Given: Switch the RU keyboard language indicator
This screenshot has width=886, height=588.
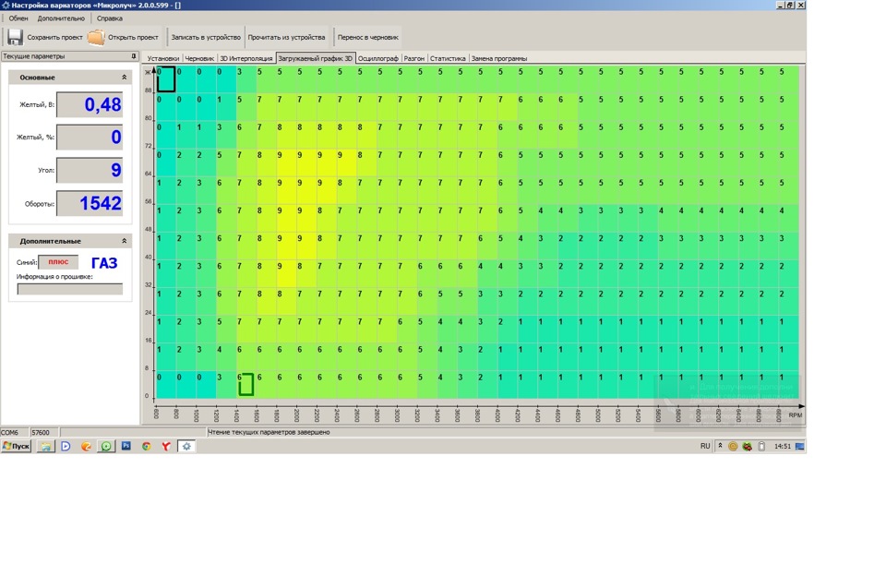Looking at the screenshot, I should pos(705,446).
